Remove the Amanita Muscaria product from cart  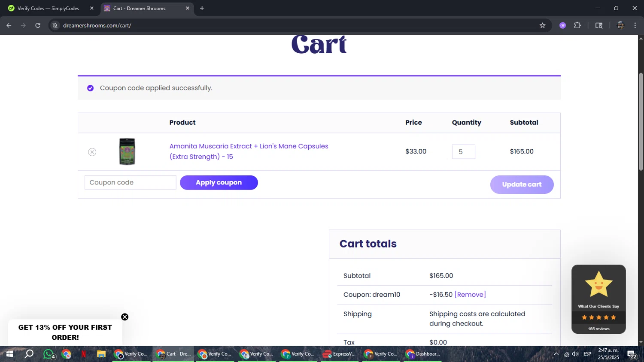92,152
